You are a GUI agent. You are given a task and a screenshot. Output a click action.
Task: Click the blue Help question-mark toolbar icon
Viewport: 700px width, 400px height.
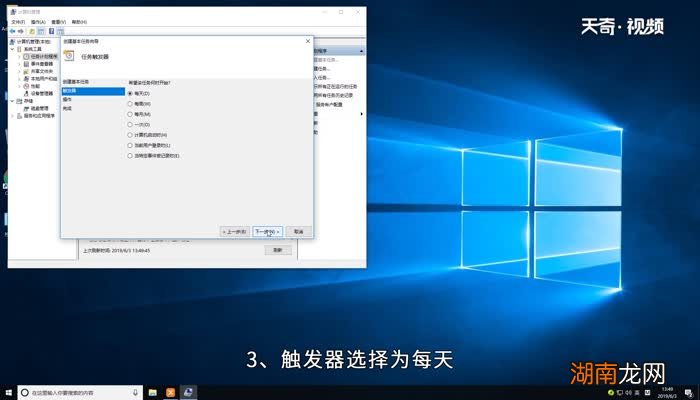[51, 31]
